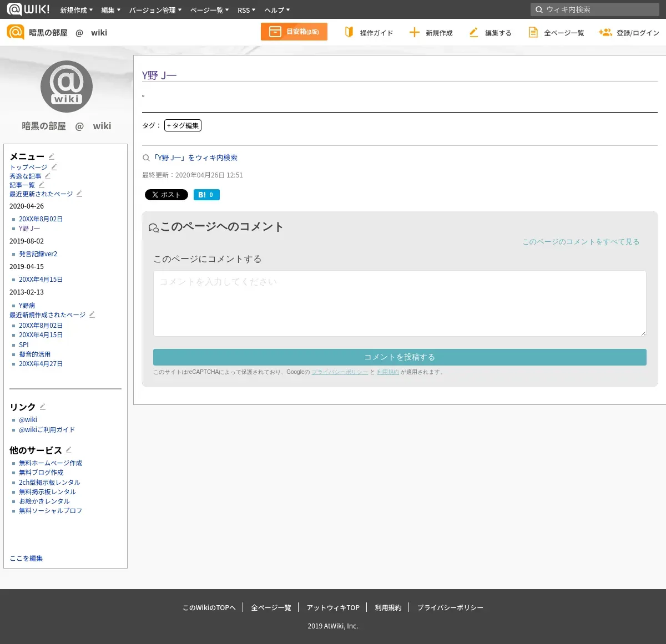Focus the ウィキ内検索 search box
Screen dimensions: 666x644
[595, 9]
